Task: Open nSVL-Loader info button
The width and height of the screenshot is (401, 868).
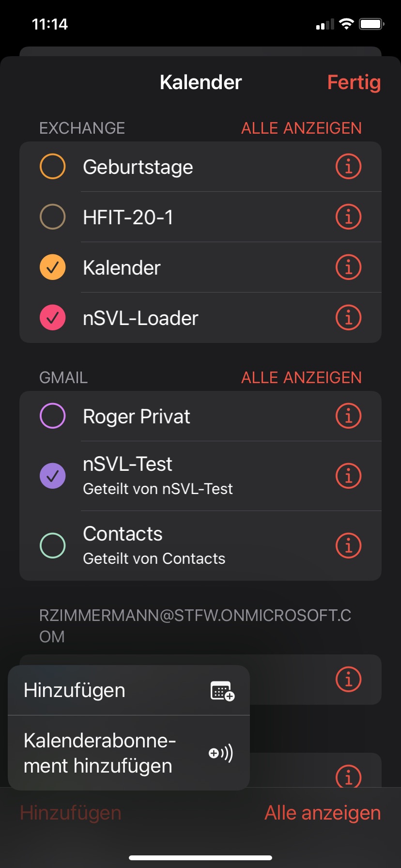Action: pos(348,318)
